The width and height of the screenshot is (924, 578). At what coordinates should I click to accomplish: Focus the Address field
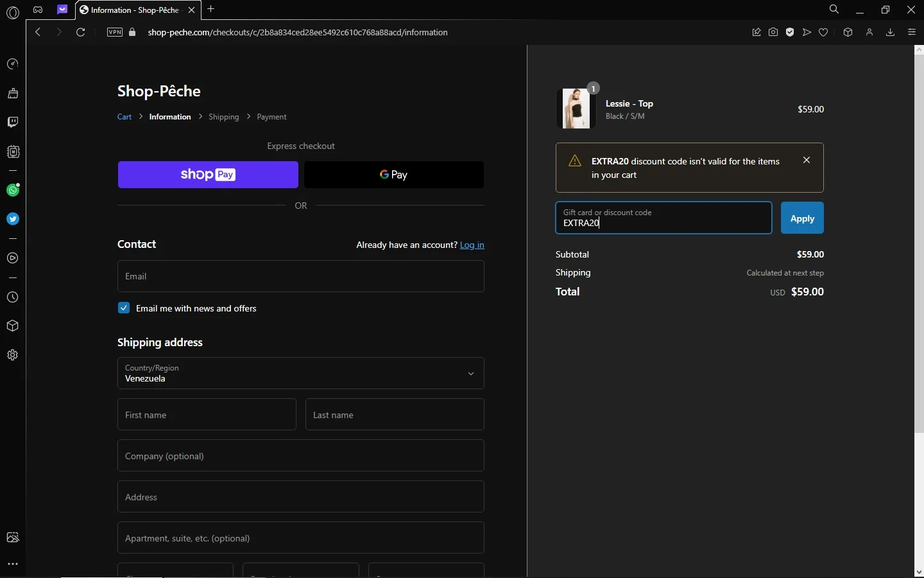point(301,496)
